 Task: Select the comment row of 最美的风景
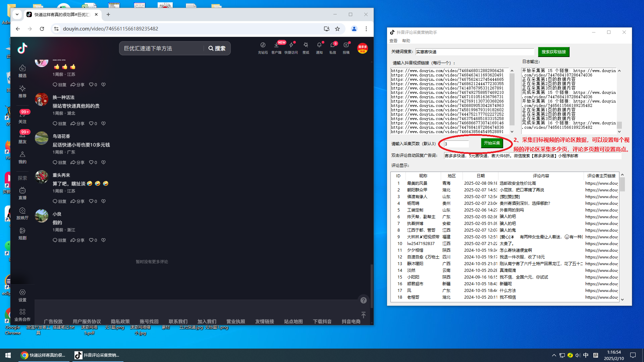click(x=505, y=183)
